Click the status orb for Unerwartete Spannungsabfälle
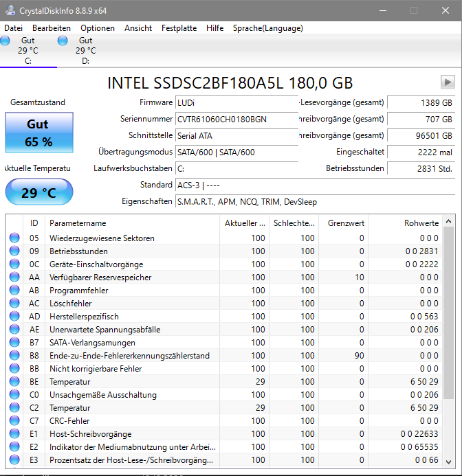Viewport: 462px width, 476px height. 14,330
